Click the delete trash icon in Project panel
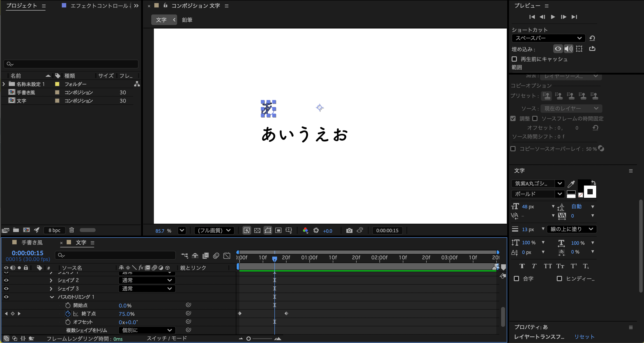644x343 pixels. click(71, 230)
